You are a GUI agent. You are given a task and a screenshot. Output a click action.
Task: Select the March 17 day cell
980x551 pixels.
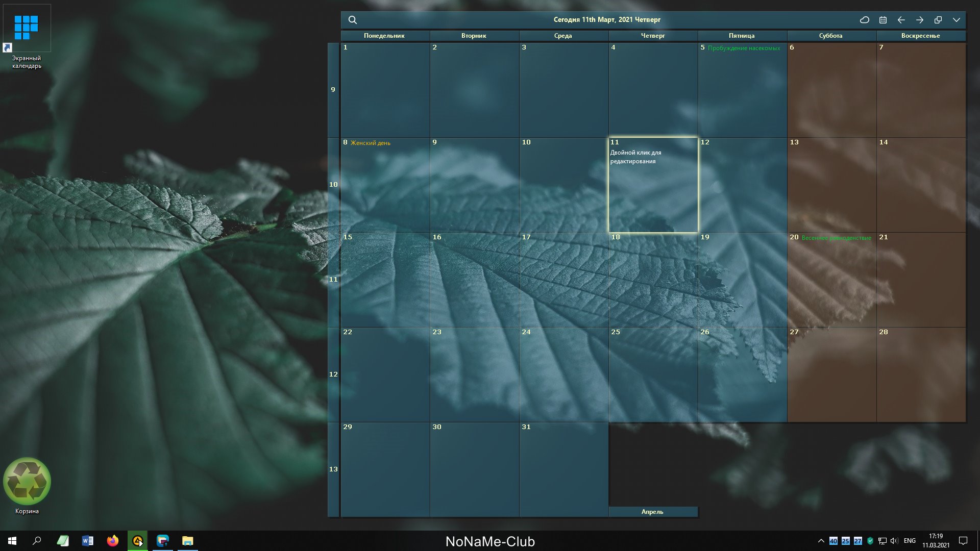(x=563, y=280)
